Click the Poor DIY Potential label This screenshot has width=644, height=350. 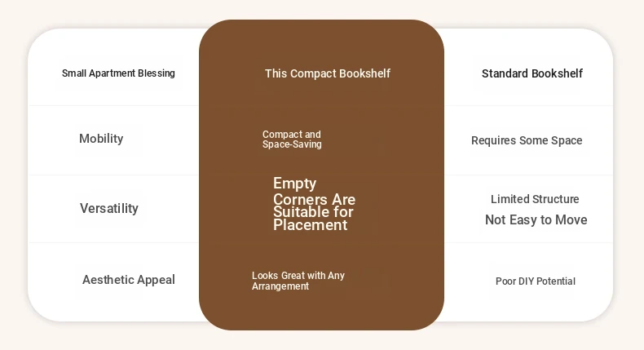pyautogui.click(x=535, y=281)
